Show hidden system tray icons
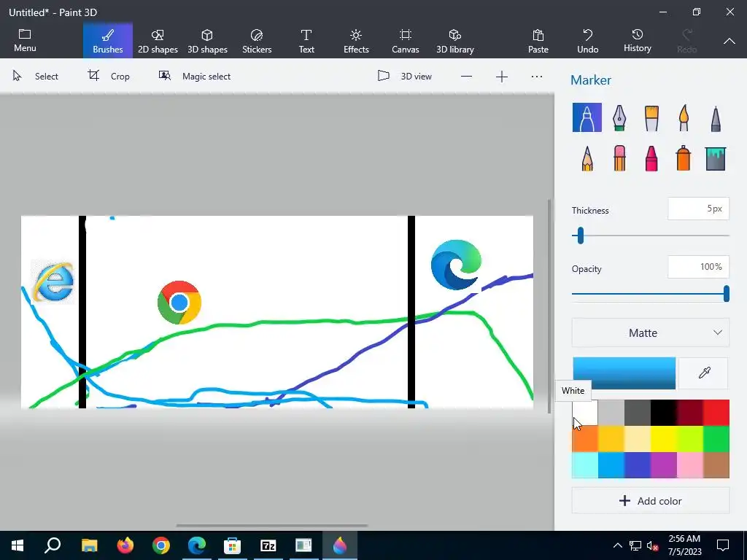The width and height of the screenshot is (747, 560). point(617,545)
